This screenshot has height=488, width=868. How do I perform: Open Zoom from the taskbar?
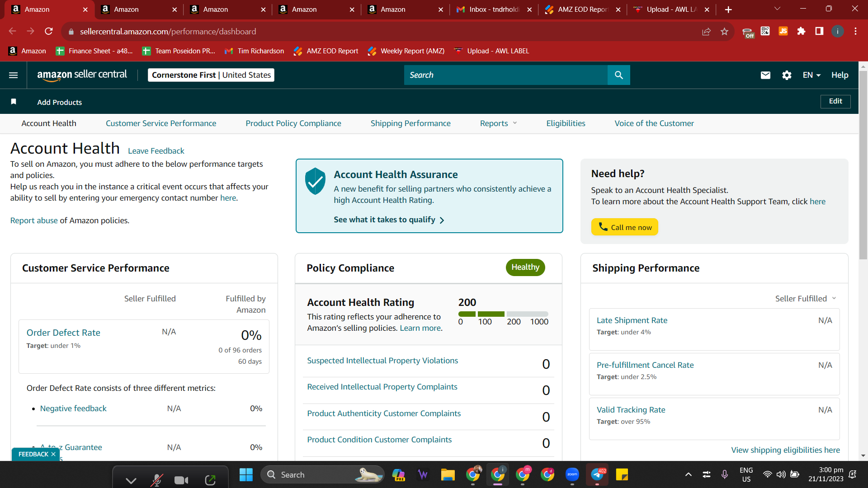[x=572, y=474]
